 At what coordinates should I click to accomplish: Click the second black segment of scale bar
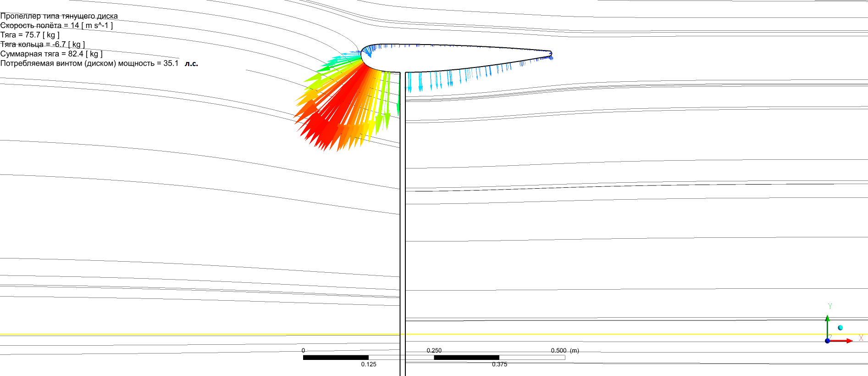coord(466,357)
